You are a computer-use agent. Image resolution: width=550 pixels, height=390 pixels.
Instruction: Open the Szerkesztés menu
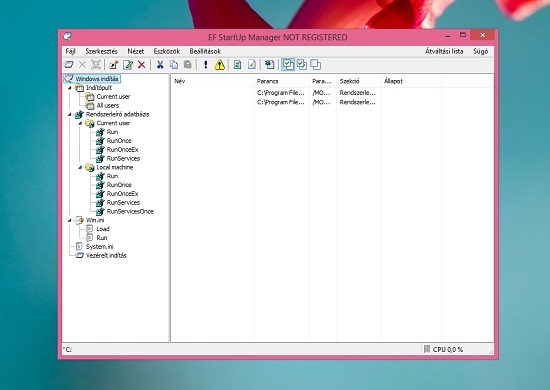pyautogui.click(x=101, y=51)
